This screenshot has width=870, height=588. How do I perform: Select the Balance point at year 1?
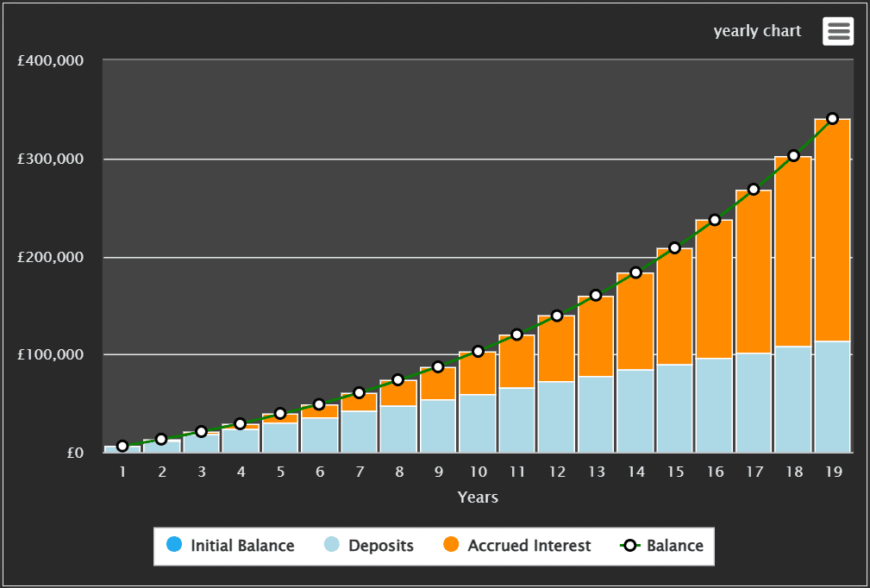pyautogui.click(x=122, y=446)
